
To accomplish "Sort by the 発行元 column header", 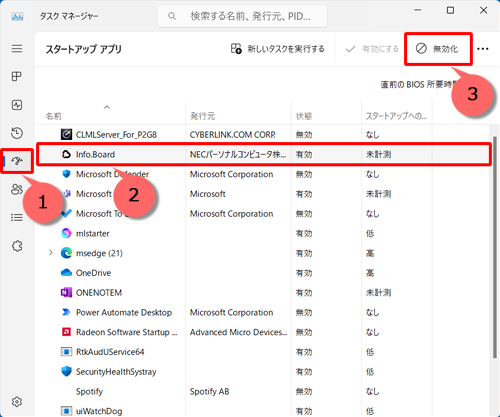I will pyautogui.click(x=203, y=116).
